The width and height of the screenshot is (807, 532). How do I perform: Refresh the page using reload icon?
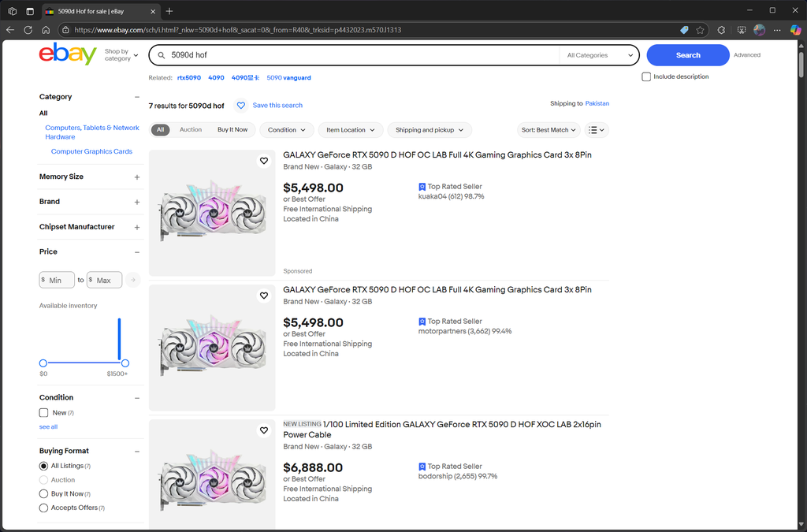(x=28, y=30)
